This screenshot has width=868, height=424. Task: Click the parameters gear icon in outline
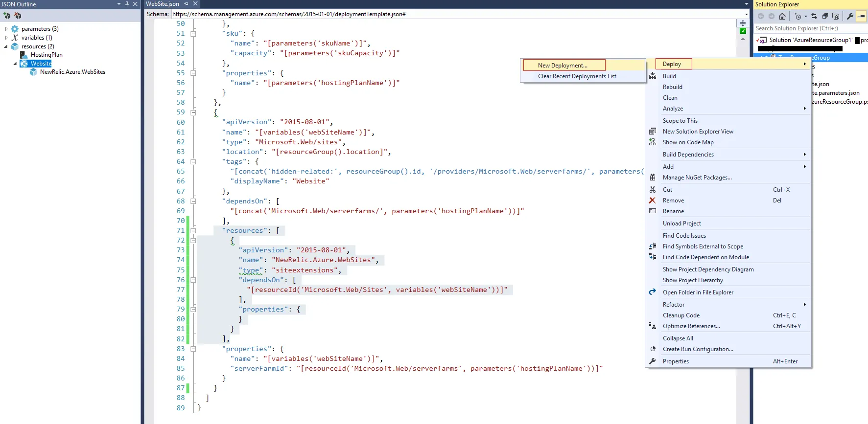click(x=15, y=29)
